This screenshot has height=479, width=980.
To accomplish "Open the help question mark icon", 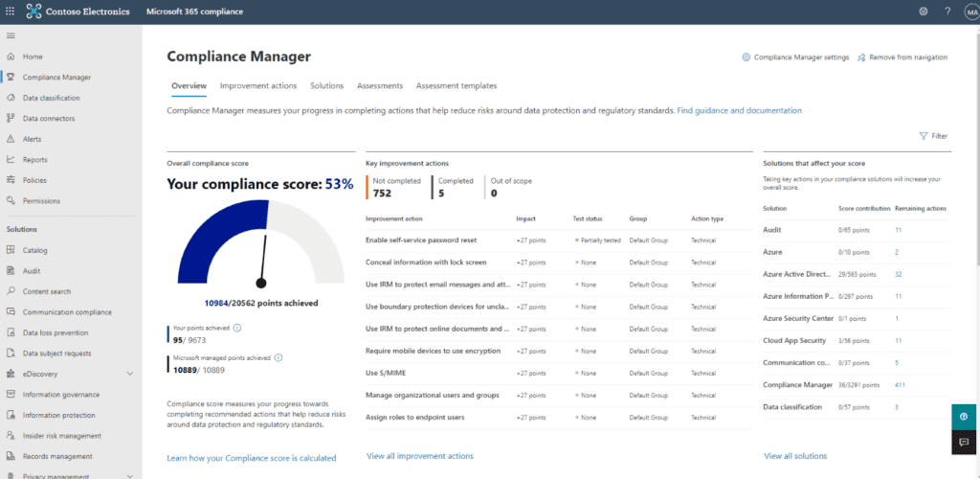I will click(x=947, y=11).
